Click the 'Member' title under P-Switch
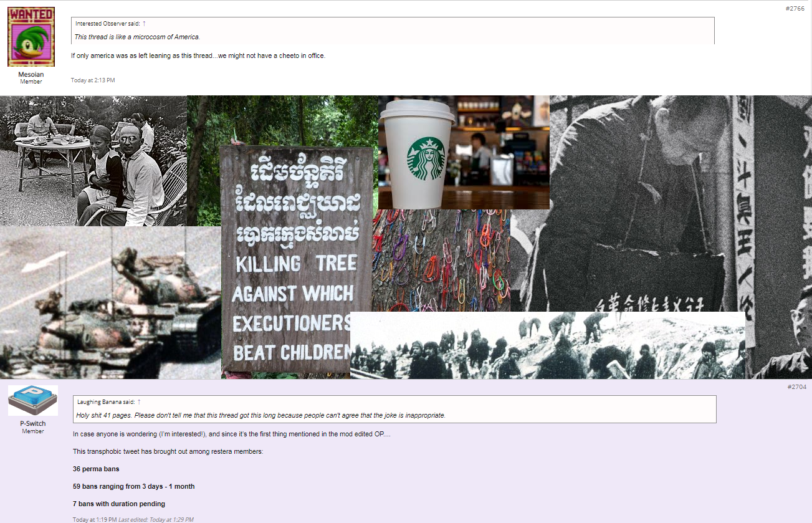 tap(33, 431)
